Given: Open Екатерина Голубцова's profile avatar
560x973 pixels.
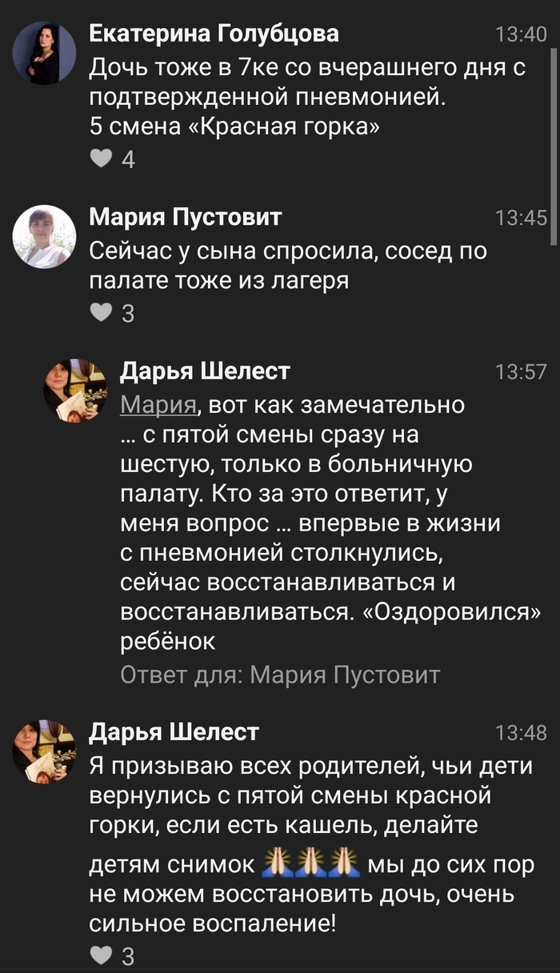Looking at the screenshot, I should click(x=45, y=54).
